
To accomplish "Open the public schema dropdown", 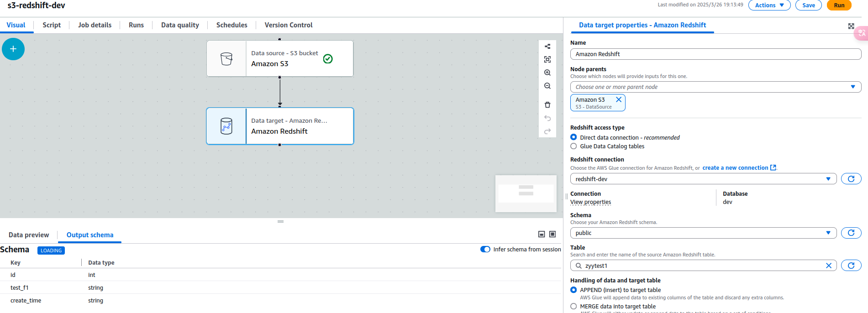I will 703,233.
